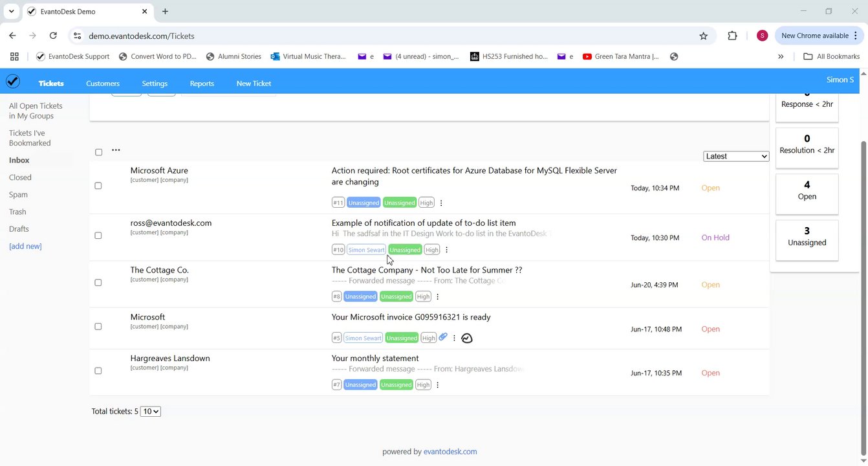Click the Basecamp icon on the Microsoft invoice ticket
868x466 pixels.
tap(467, 338)
